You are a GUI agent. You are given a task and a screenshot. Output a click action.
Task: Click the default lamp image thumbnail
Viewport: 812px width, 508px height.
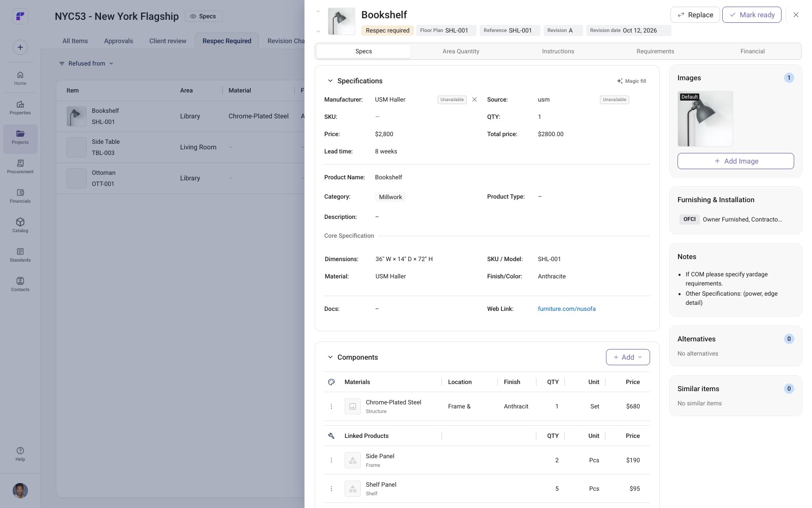click(705, 119)
